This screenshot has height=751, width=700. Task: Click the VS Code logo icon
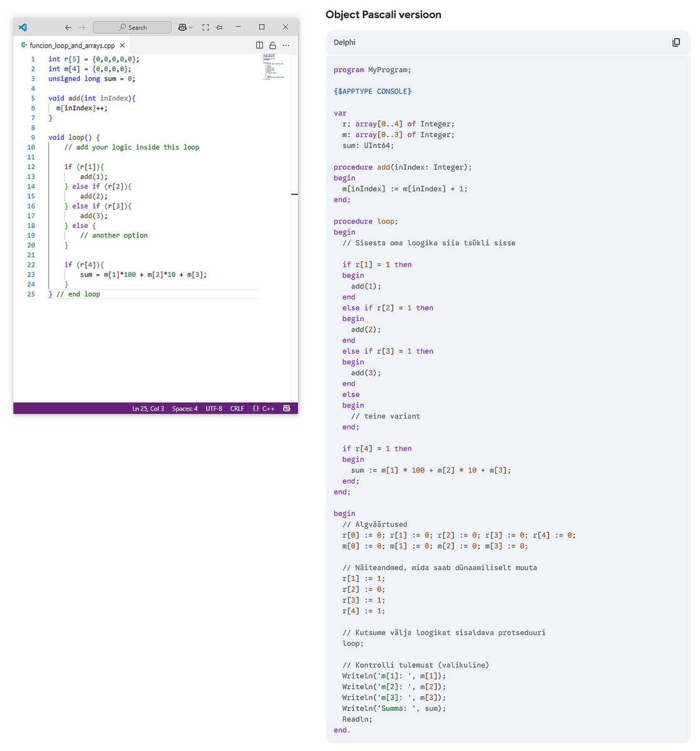tap(23, 28)
